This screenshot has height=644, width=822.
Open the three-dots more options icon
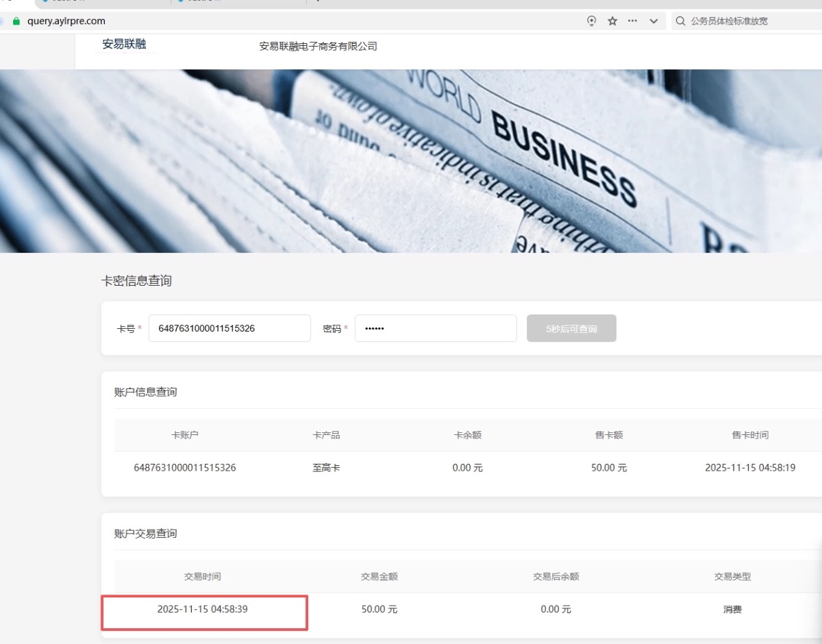tap(632, 21)
